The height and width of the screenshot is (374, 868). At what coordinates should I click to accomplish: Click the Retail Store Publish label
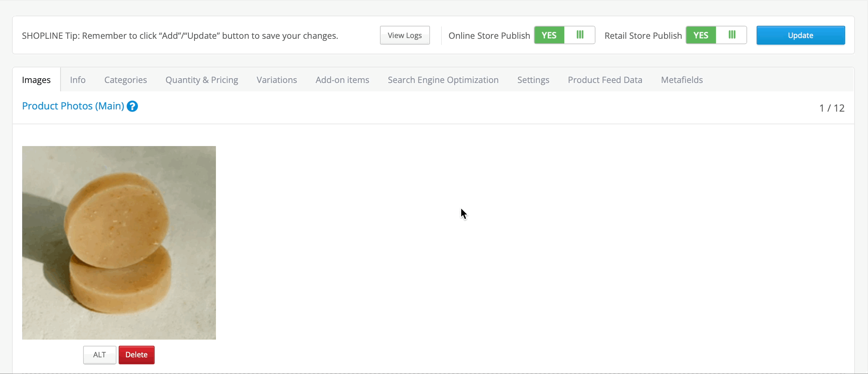(x=643, y=36)
